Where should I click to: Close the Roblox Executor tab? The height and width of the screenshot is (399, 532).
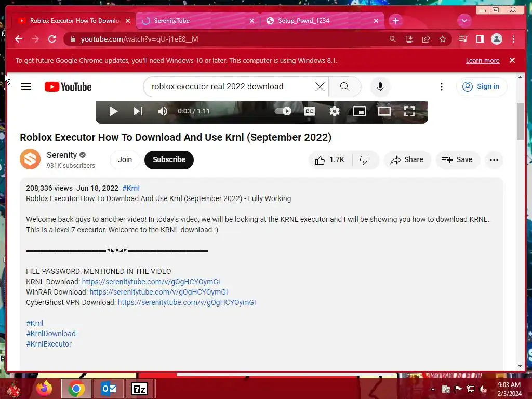[x=128, y=21]
